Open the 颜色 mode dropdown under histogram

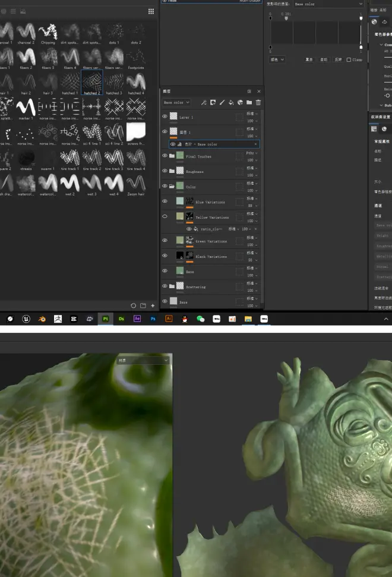277,59
